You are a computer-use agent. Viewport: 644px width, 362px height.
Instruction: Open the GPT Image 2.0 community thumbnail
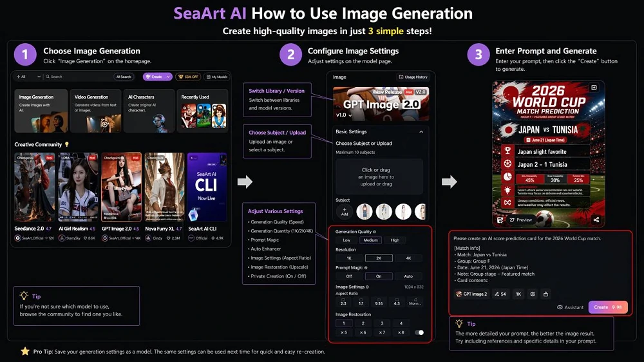click(122, 187)
